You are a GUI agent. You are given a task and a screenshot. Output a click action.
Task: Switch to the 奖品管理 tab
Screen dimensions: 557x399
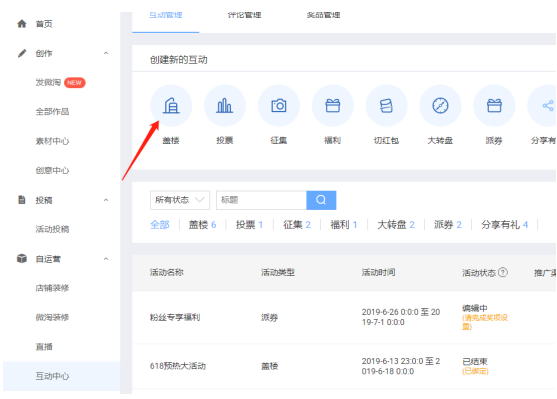pyautogui.click(x=324, y=15)
